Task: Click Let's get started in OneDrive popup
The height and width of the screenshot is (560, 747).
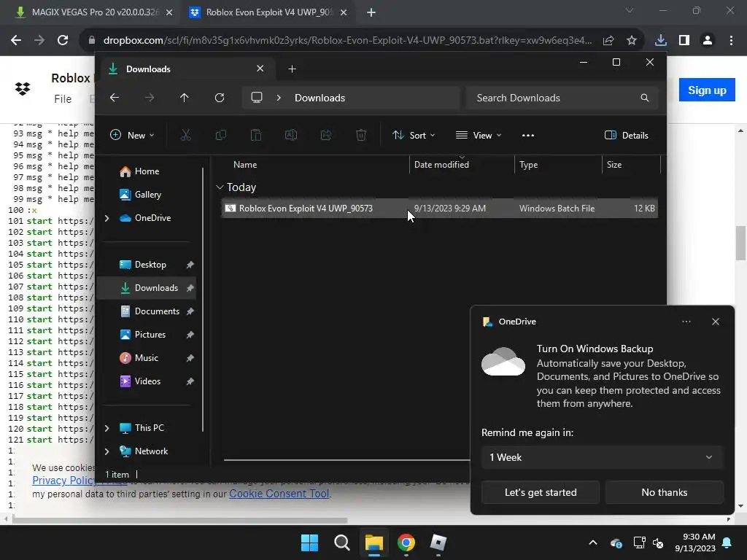Action: [x=541, y=492]
